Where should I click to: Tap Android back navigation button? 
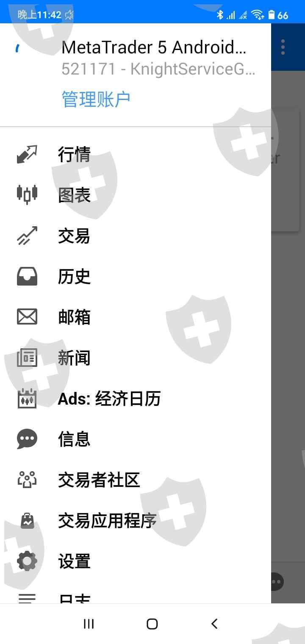pyautogui.click(x=215, y=624)
